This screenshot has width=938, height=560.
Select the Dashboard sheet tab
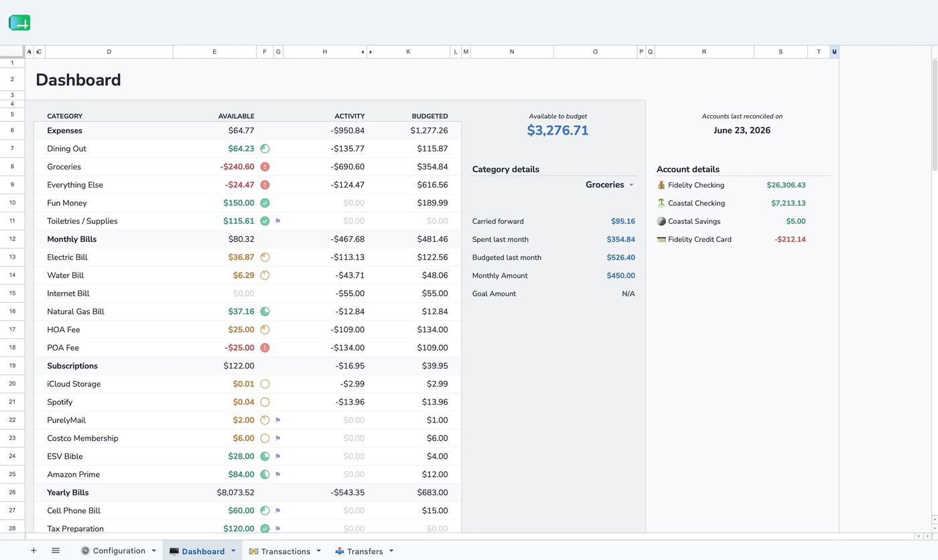[202, 551]
